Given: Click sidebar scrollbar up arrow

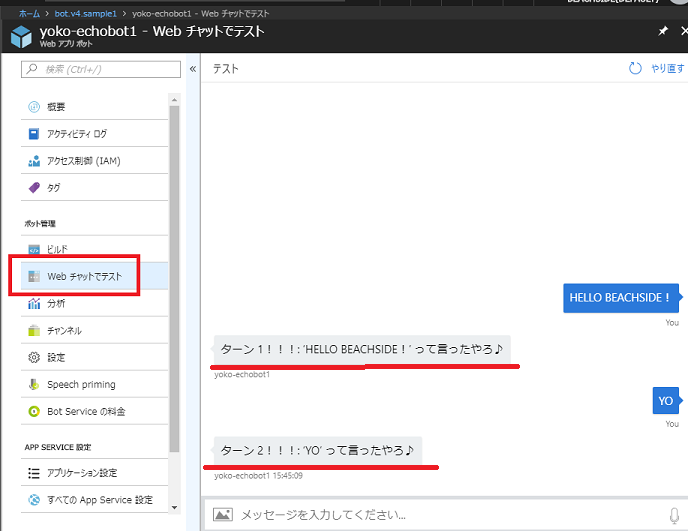Looking at the screenshot, I should pos(174,100).
